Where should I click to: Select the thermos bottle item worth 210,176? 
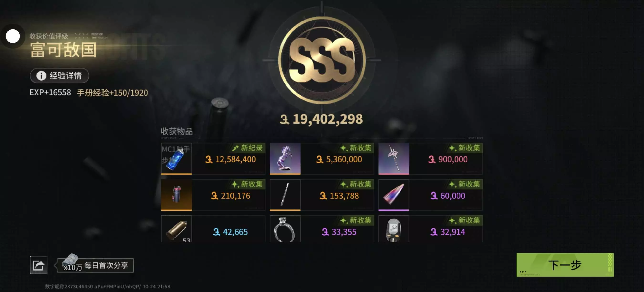tap(176, 195)
